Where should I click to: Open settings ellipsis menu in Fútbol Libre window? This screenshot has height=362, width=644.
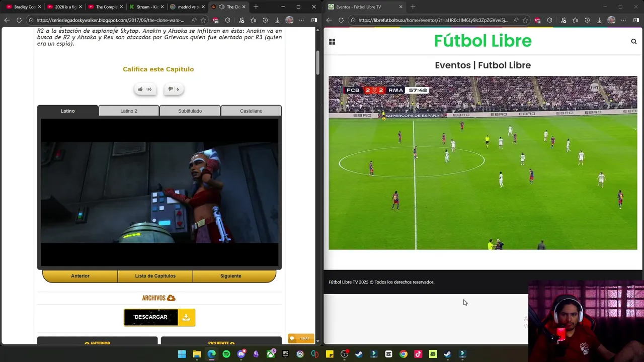(x=624, y=20)
